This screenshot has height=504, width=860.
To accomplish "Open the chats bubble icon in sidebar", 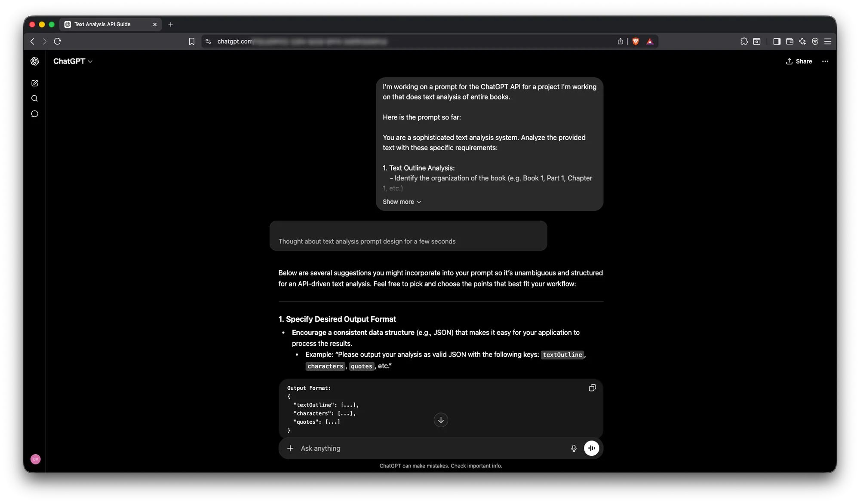I will click(x=35, y=114).
